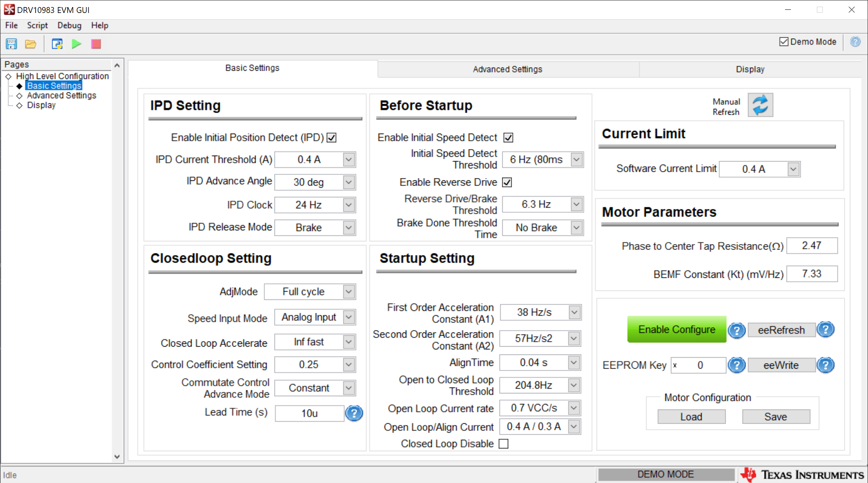Switch to the Advanced Settings tab
The height and width of the screenshot is (483, 868).
(507, 69)
